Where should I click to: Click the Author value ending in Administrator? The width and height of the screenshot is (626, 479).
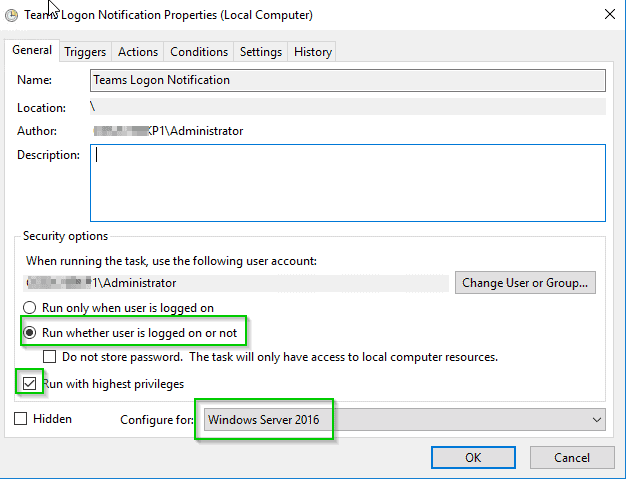click(168, 131)
